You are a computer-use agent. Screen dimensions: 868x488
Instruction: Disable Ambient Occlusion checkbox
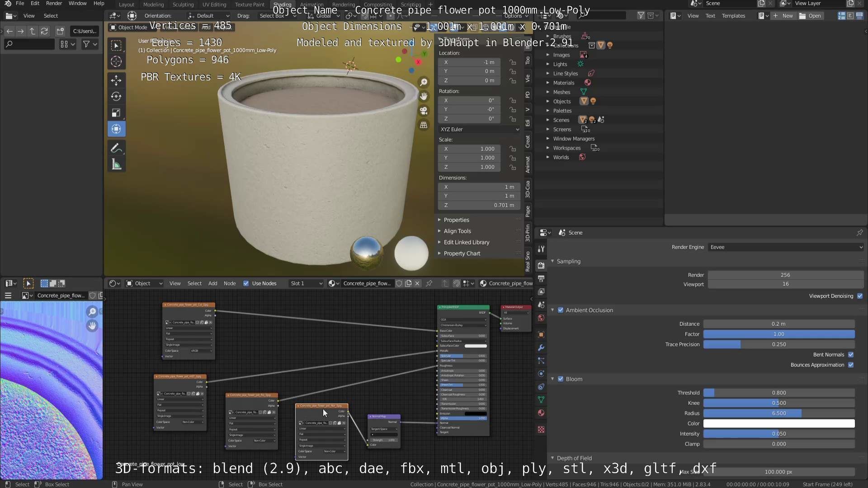pos(561,310)
